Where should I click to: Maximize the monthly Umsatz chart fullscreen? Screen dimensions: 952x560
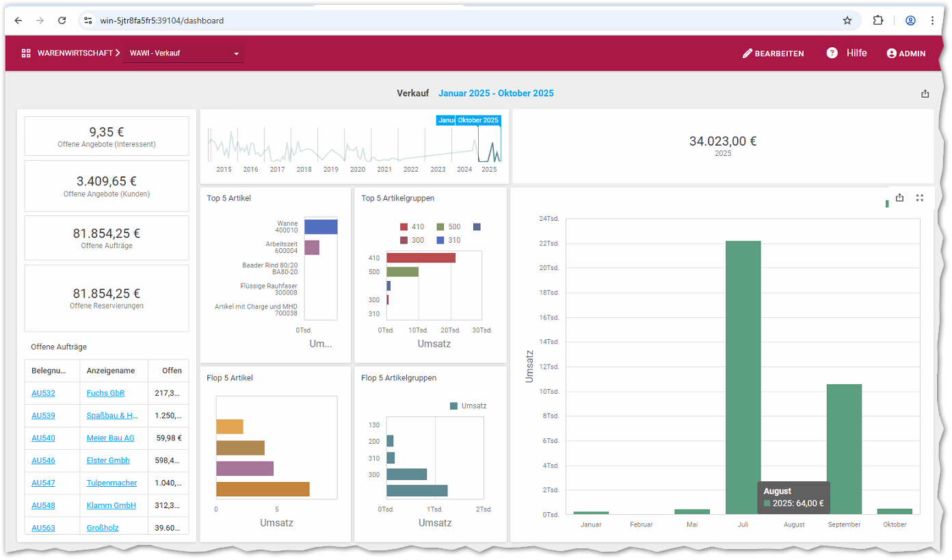point(920,198)
